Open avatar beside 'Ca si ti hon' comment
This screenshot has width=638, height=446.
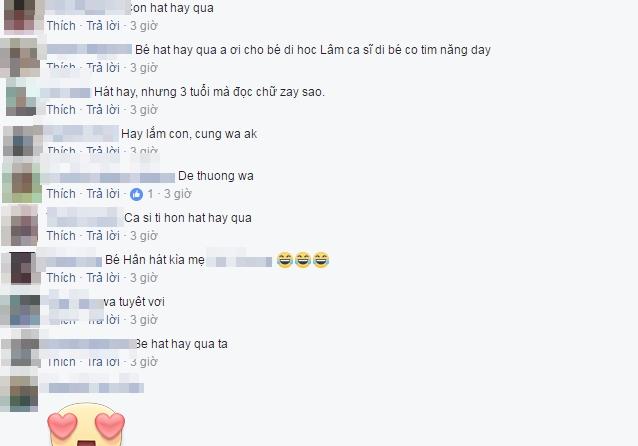pos(20,225)
